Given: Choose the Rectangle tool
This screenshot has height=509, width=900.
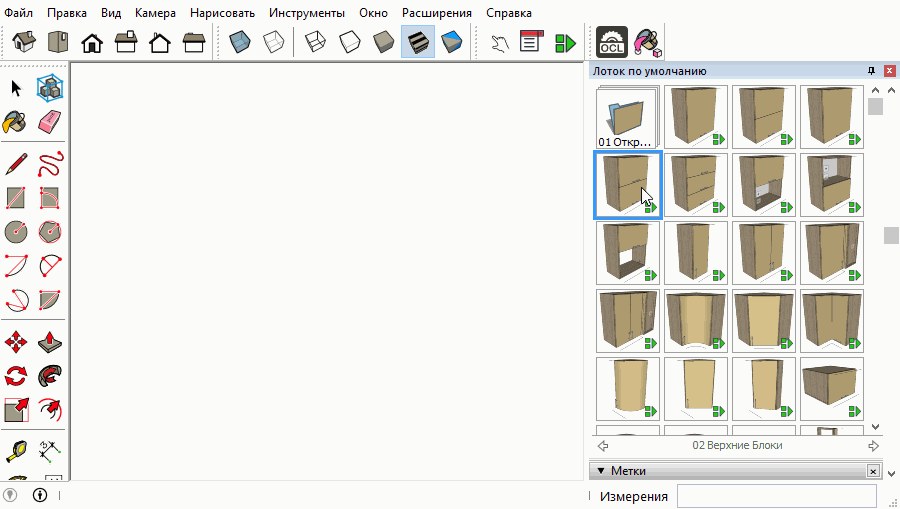Looking at the screenshot, I should 15,198.
